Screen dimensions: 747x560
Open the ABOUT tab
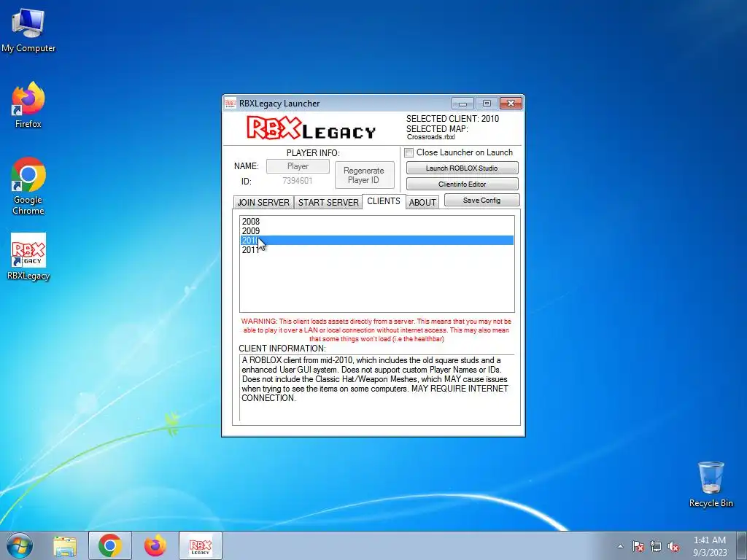tap(422, 203)
